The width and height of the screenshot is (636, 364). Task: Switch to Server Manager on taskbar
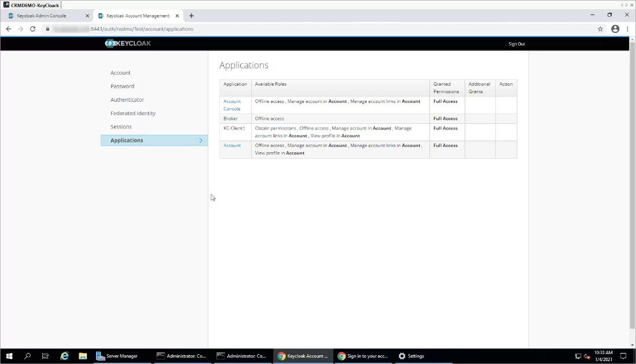pos(122,356)
